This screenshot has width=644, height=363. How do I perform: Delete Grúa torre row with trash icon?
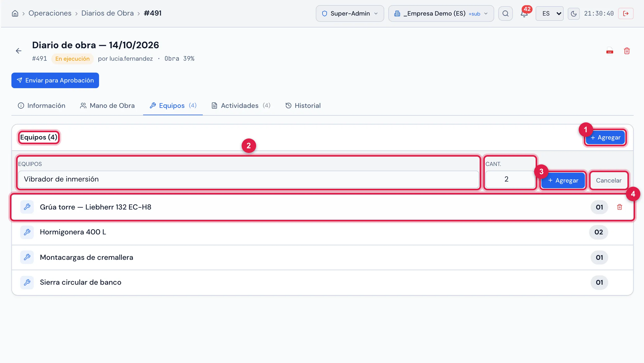[620, 207]
